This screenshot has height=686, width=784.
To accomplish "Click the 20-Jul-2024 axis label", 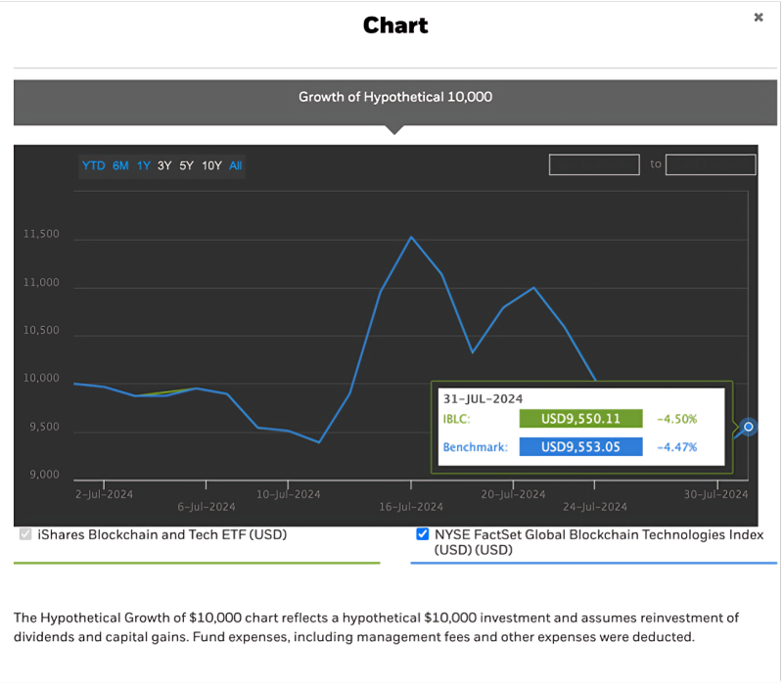I will [513, 494].
